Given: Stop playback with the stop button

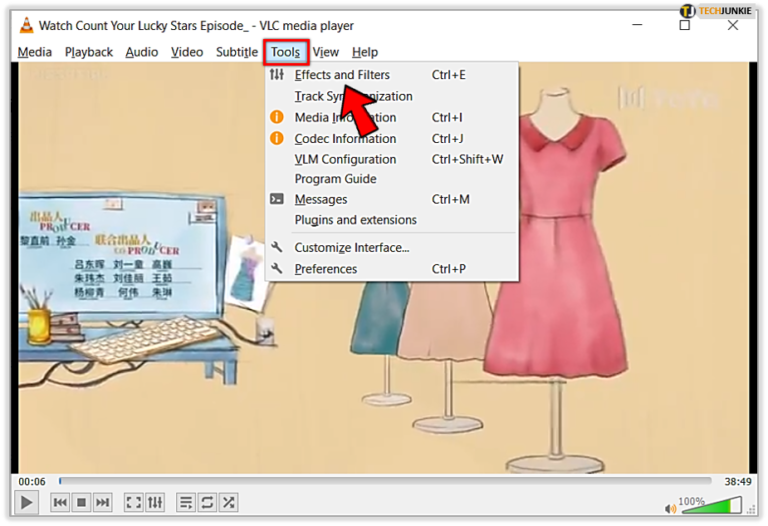Looking at the screenshot, I should click(x=81, y=502).
